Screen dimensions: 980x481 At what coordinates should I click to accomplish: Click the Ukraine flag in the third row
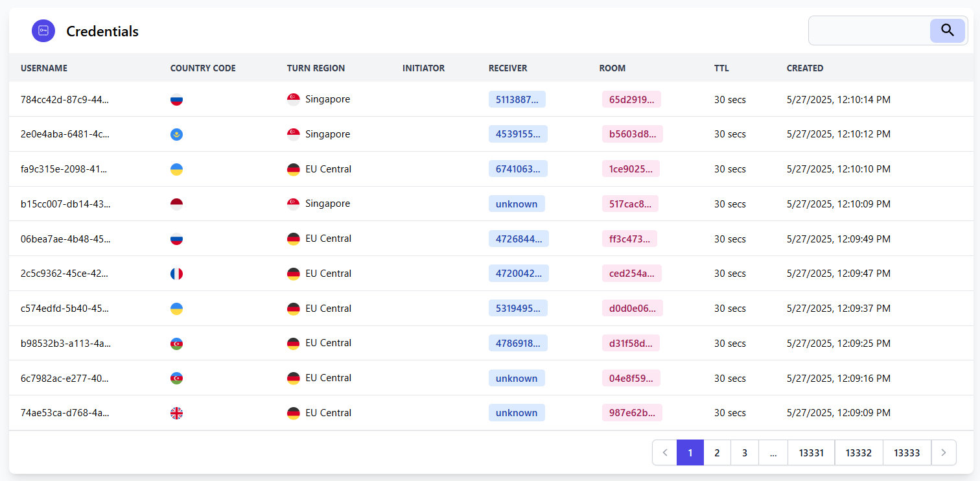coord(176,169)
